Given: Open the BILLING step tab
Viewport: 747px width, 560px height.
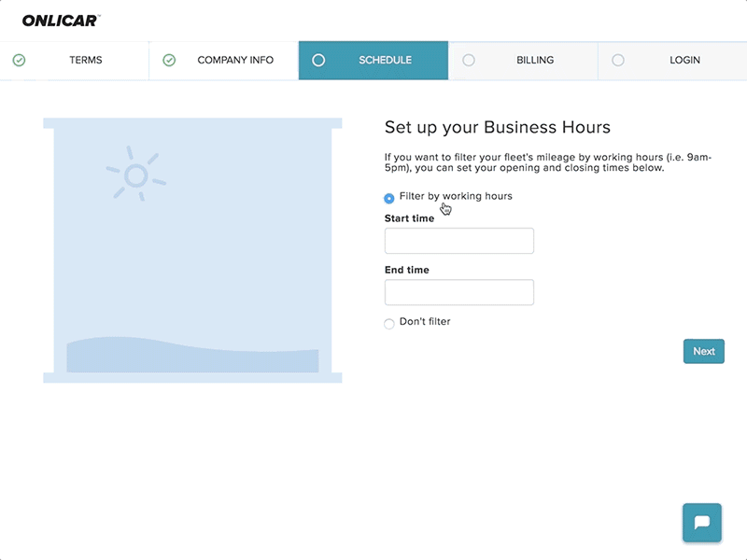Looking at the screenshot, I should click(523, 61).
